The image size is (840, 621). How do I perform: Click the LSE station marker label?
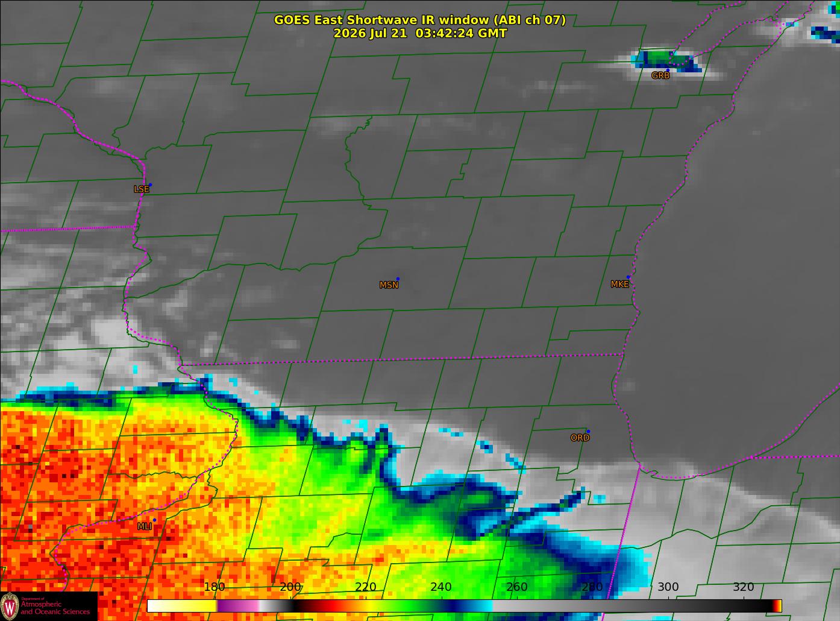(141, 189)
